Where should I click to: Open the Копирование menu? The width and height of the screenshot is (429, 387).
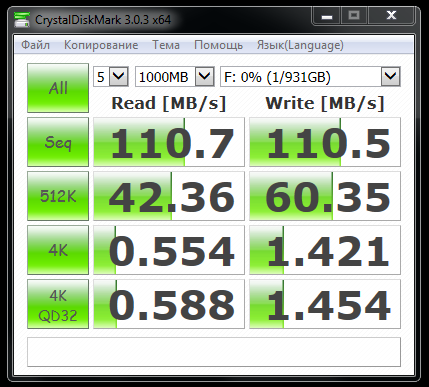101,45
